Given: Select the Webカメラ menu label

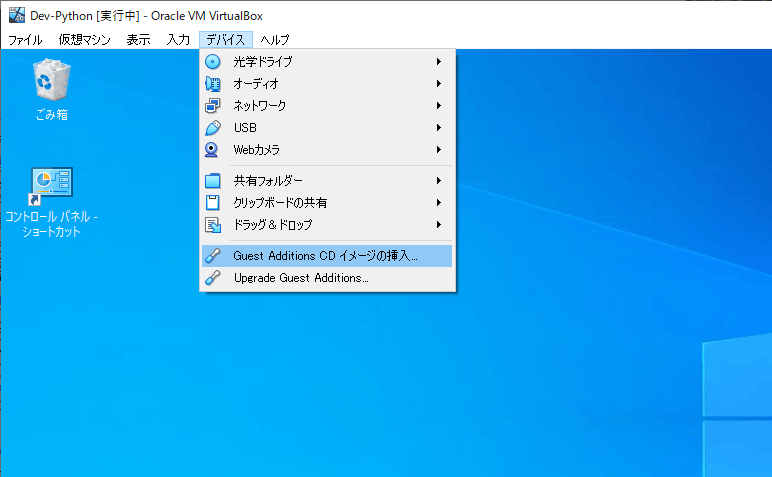Looking at the screenshot, I should click(257, 150).
